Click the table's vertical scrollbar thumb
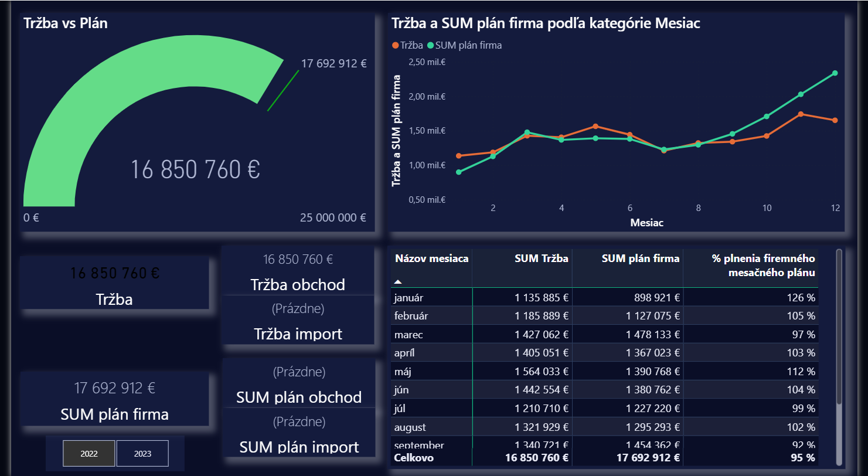This screenshot has width=868, height=476. 839,327
